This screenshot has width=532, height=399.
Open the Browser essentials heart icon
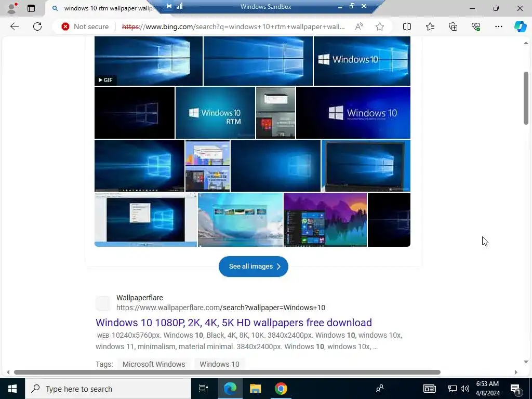tap(476, 26)
